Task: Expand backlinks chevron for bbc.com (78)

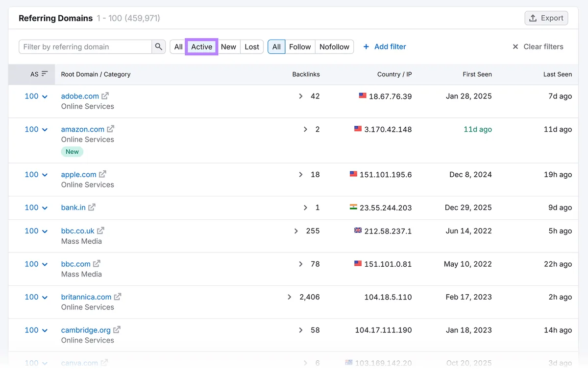Action: (x=301, y=264)
